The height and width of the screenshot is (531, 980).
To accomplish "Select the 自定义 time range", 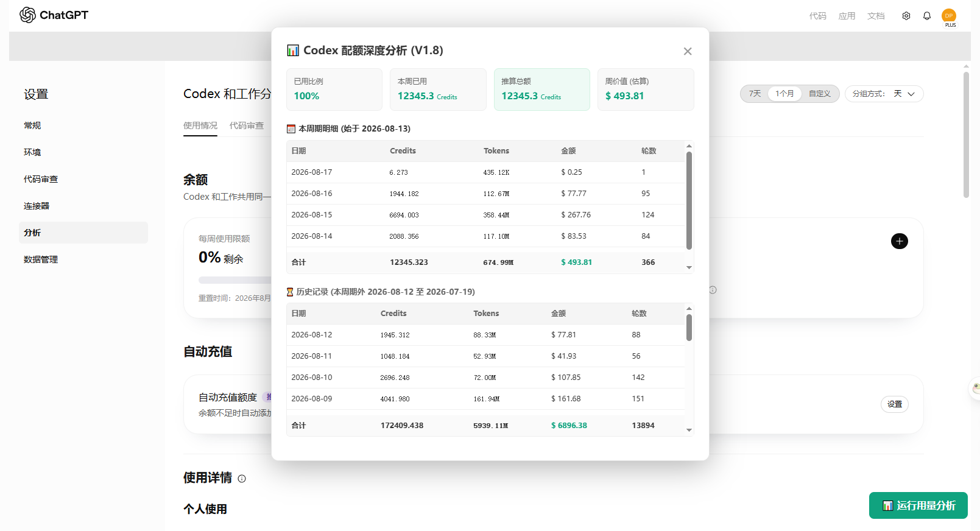I will pyautogui.click(x=820, y=94).
